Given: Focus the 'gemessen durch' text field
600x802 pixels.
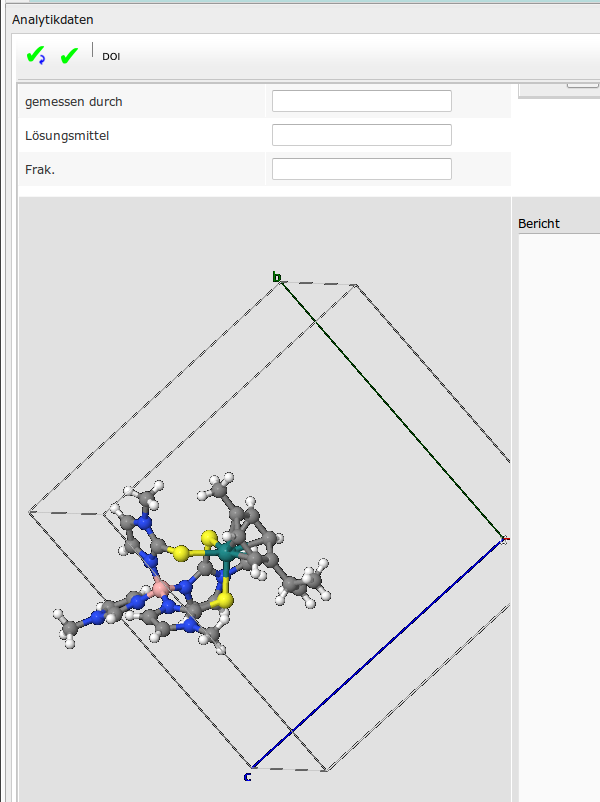Looking at the screenshot, I should (x=361, y=101).
